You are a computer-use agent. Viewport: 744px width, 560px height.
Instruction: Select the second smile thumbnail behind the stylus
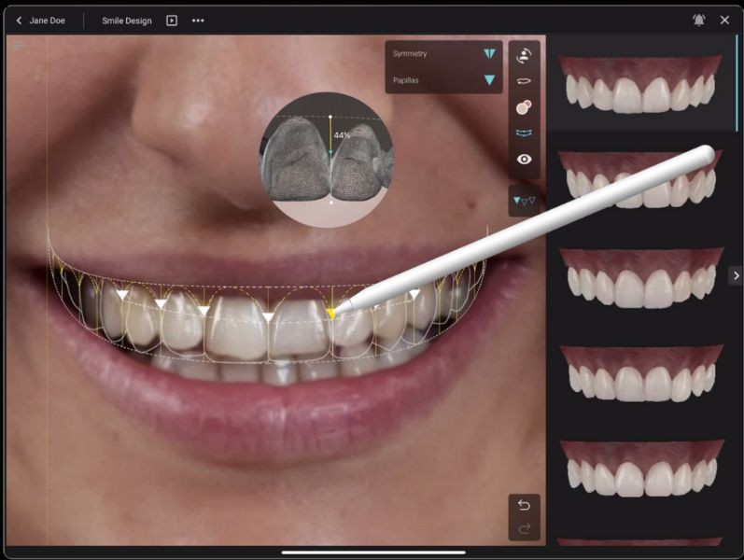(x=640, y=179)
